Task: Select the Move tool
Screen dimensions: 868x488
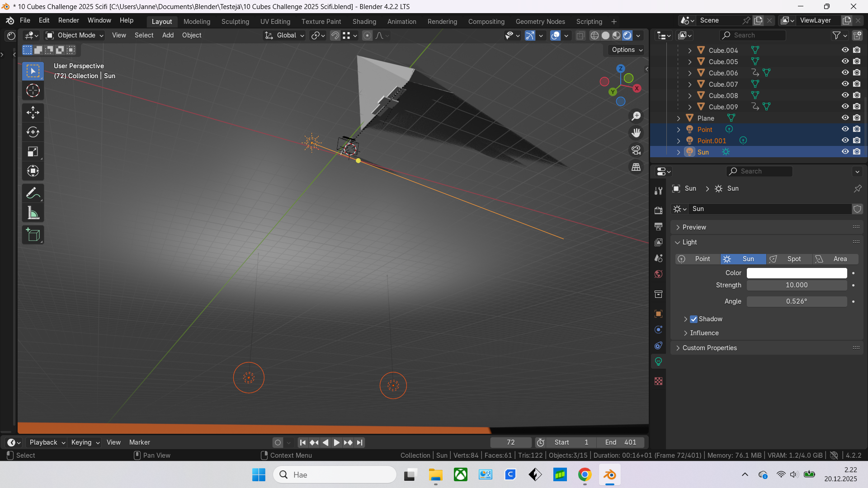Action: 33,112
